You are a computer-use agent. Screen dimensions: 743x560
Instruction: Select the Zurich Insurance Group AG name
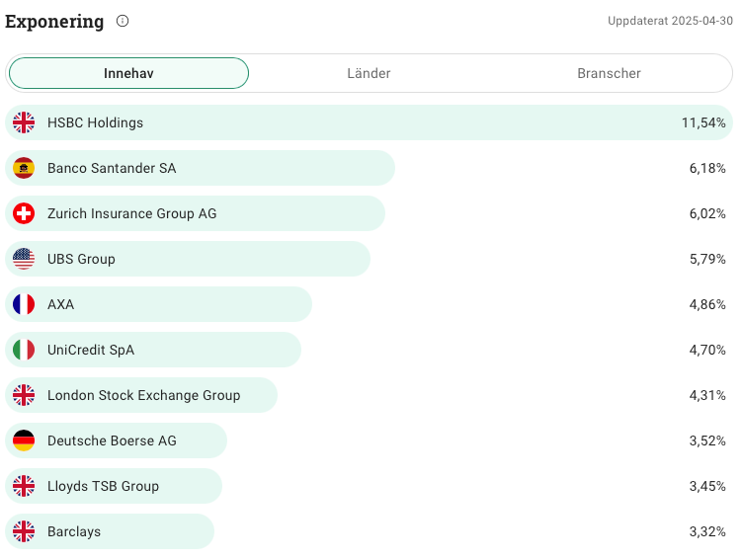click(x=132, y=213)
